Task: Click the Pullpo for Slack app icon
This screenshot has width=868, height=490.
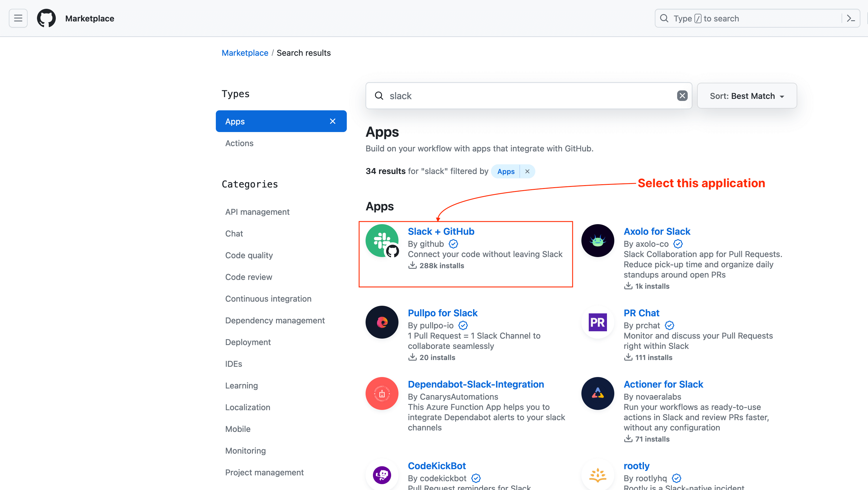Action: tap(382, 322)
